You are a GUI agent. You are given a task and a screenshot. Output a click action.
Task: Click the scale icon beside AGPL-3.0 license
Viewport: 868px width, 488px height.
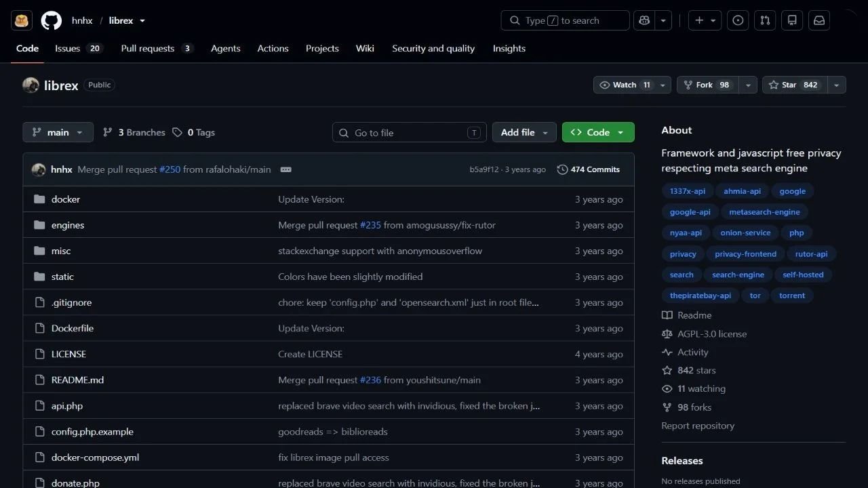point(667,333)
